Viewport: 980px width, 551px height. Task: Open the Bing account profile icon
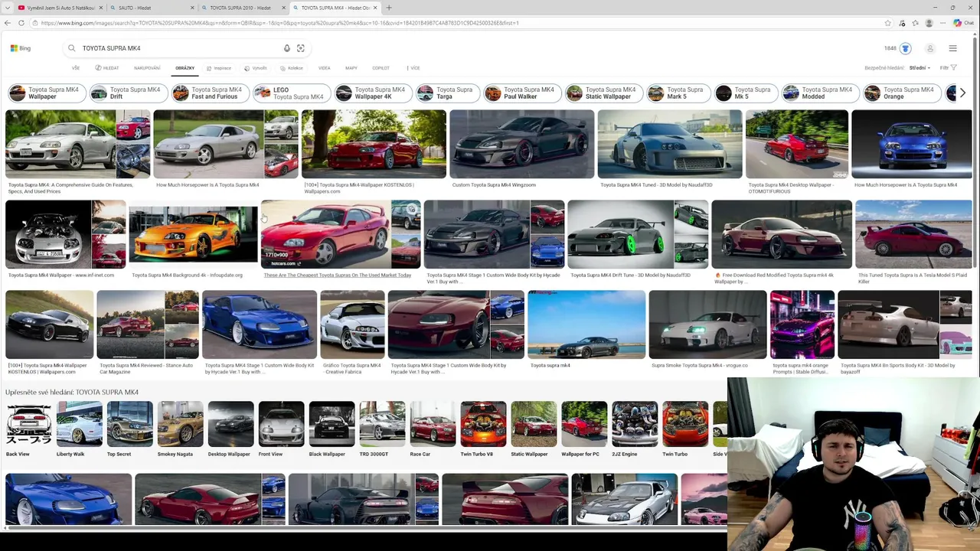930,48
